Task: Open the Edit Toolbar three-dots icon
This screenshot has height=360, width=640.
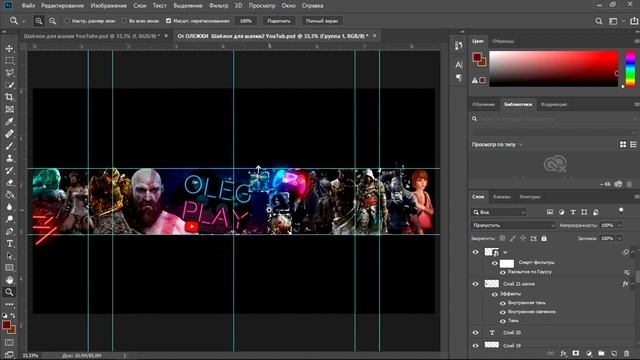Action: pos(9,304)
